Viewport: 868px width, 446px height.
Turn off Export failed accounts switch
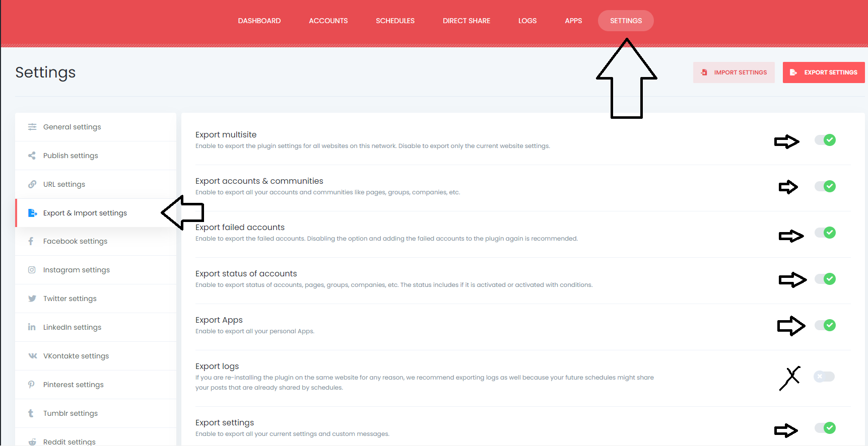[x=825, y=233]
